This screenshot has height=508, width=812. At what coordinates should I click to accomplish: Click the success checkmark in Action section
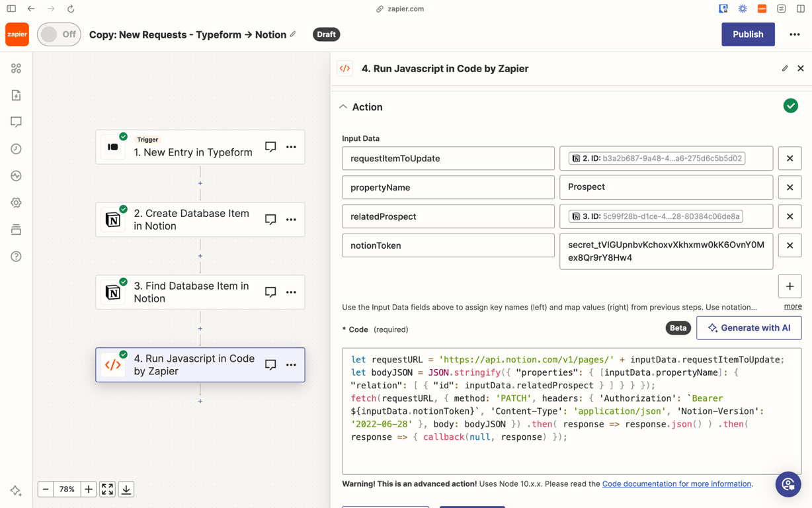(x=790, y=106)
